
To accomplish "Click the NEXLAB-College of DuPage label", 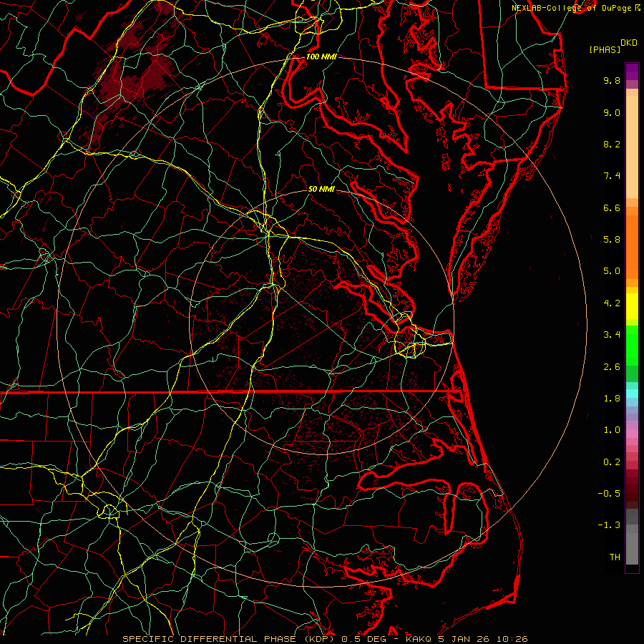I will [x=572, y=8].
